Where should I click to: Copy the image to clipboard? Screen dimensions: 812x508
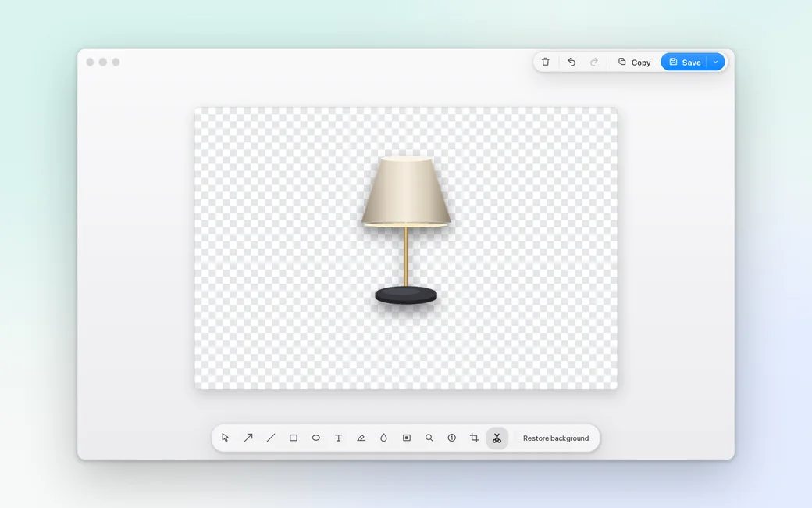tap(634, 63)
